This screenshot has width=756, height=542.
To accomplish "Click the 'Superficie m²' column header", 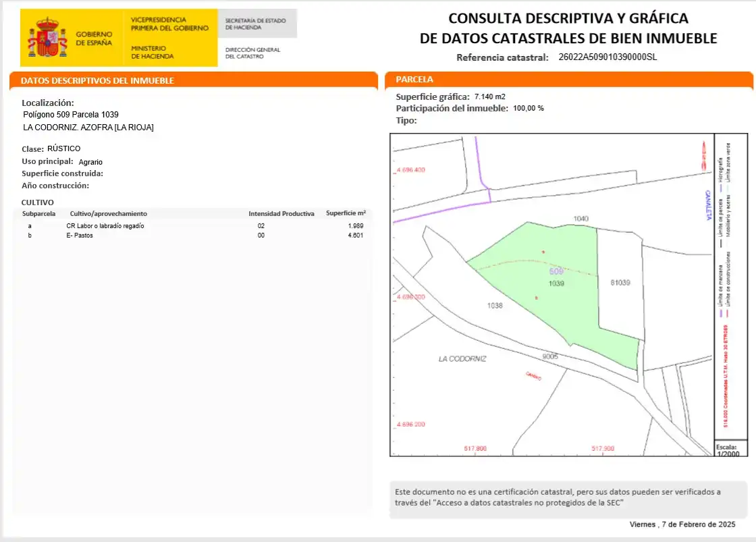I will (346, 213).
